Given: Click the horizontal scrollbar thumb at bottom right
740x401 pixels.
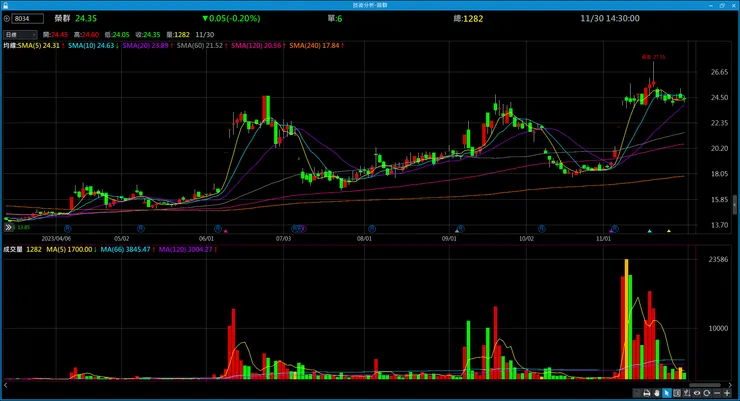Looking at the screenshot, I should point(705,385).
